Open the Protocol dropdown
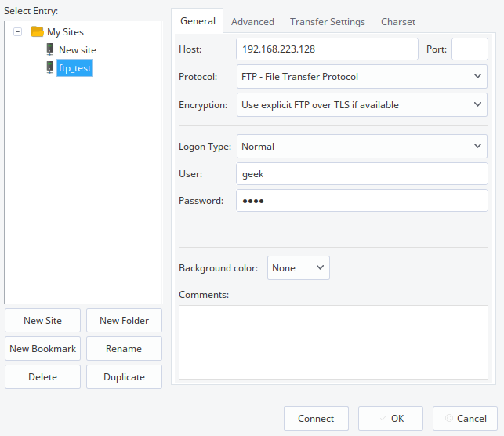Image resolution: width=504 pixels, height=436 pixels. [x=362, y=77]
